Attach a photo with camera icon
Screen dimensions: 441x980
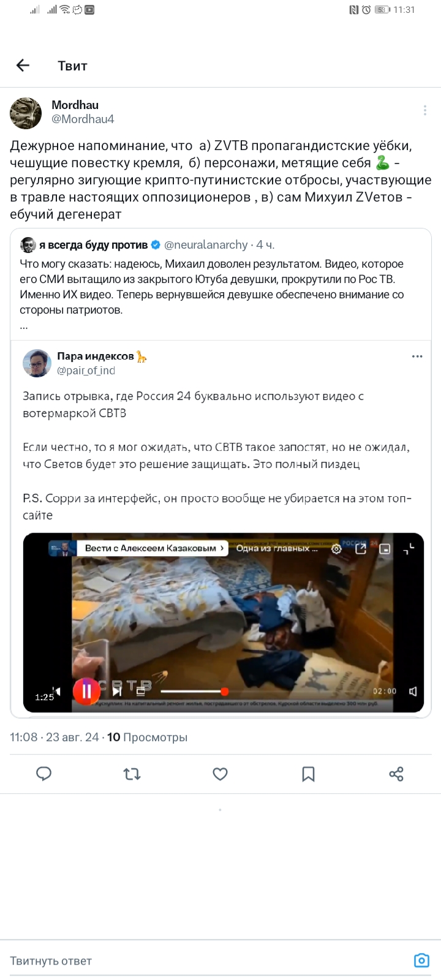pos(421,960)
